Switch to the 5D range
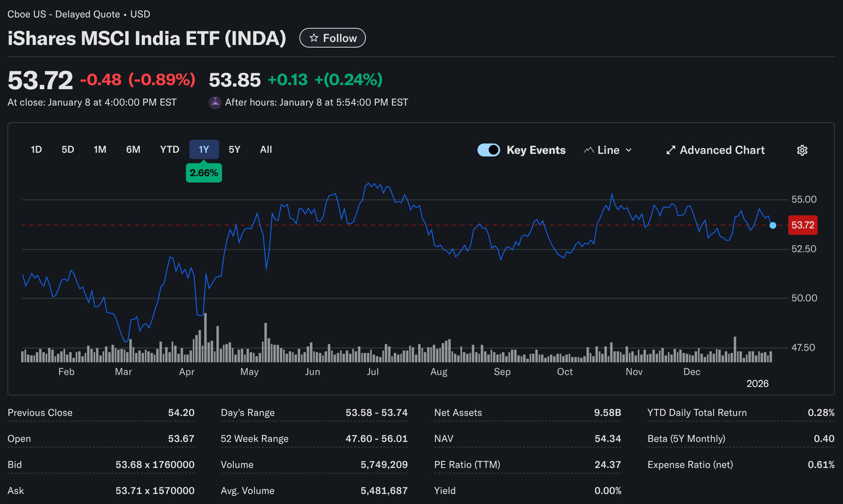This screenshot has height=504, width=843. click(x=68, y=149)
